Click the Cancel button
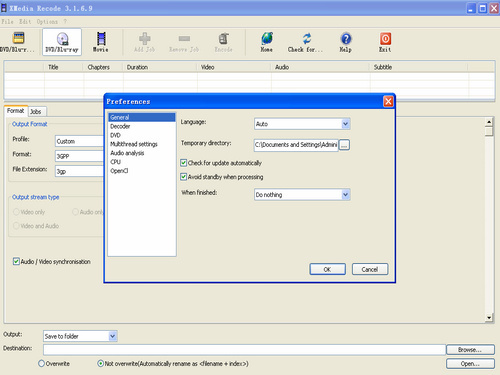500x375 pixels. [370, 269]
